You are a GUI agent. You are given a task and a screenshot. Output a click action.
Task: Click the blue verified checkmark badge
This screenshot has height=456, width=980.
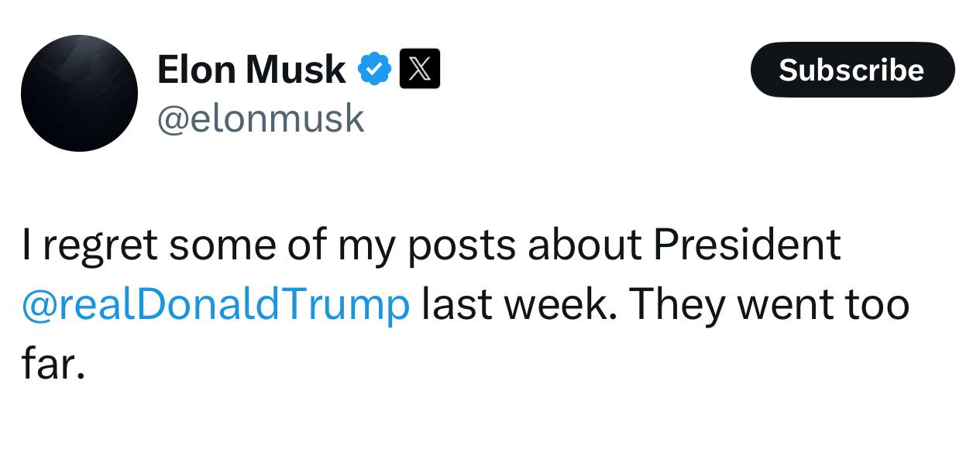click(x=374, y=70)
